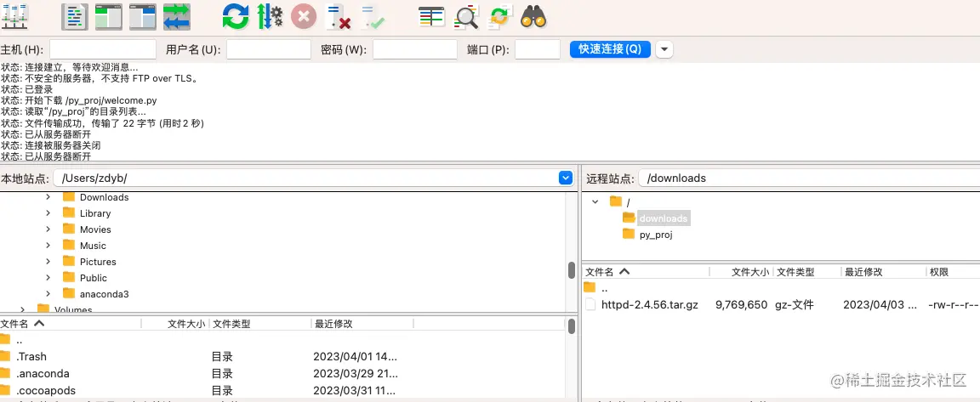Expand the Public folder in local tree
This screenshot has width=980, height=402.
48,278
